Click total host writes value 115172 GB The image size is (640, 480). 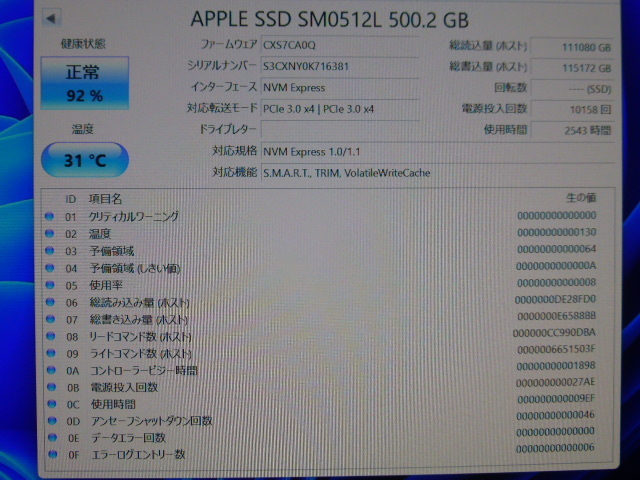571,68
